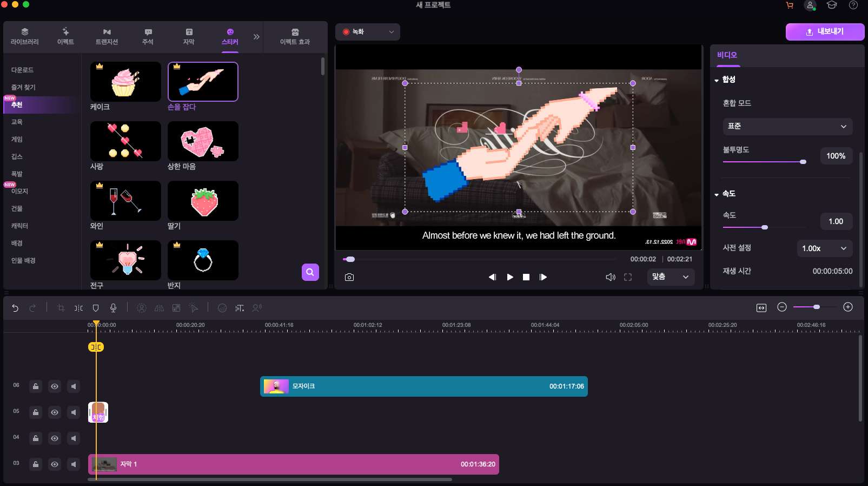Viewport: 868px width, 486px height.
Task: Enter fullscreen preview mode
Action: click(x=628, y=277)
